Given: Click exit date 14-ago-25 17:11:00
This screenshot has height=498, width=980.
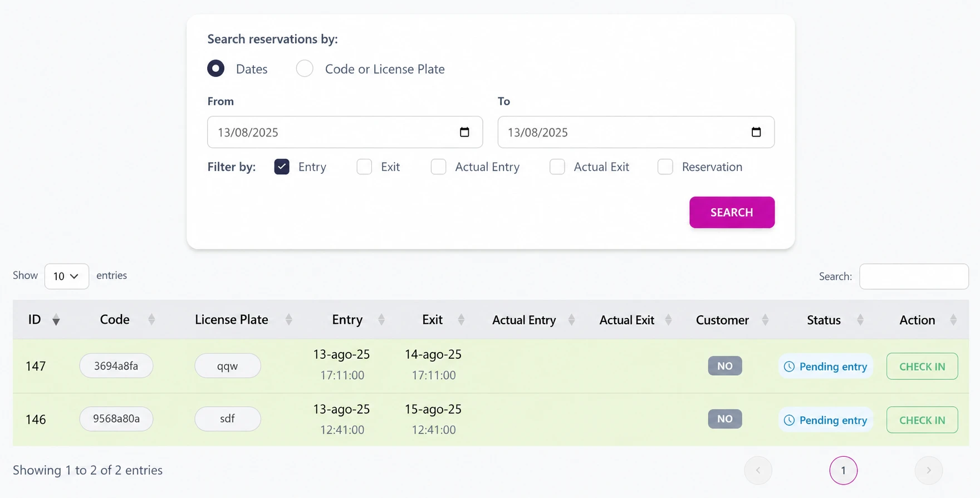Looking at the screenshot, I should tap(433, 365).
